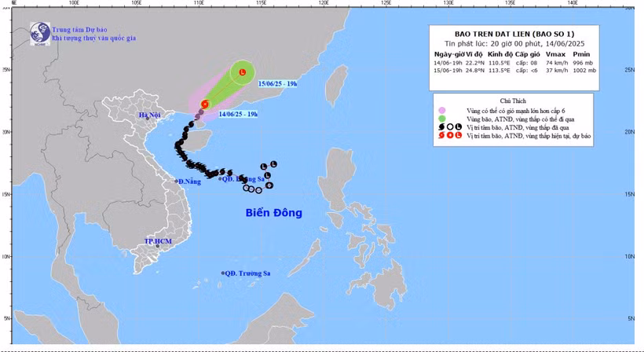Image resolution: width=644 pixels, height=352 pixels.
Task: Click the red current storm position symbol
Action: pos(206,103)
